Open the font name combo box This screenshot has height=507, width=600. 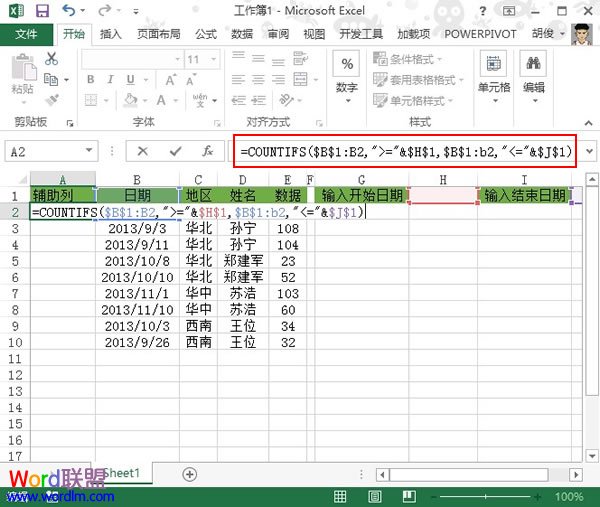click(132, 59)
